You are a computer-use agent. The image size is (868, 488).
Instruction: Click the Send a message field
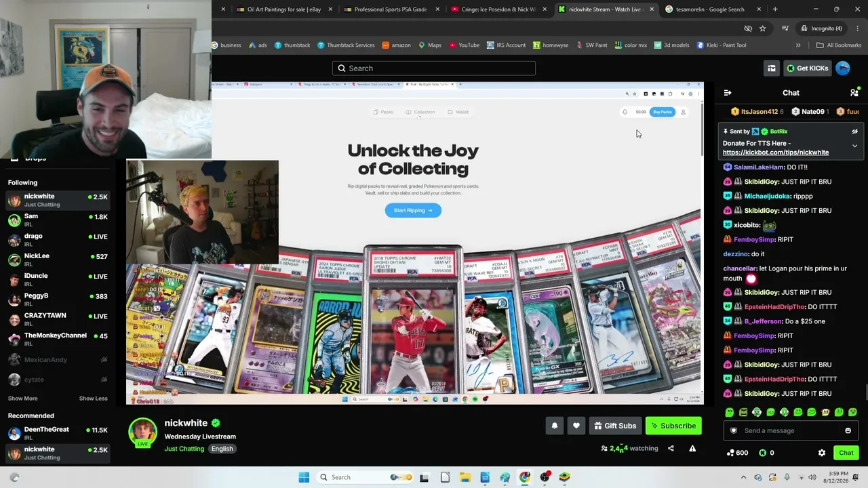(x=791, y=430)
